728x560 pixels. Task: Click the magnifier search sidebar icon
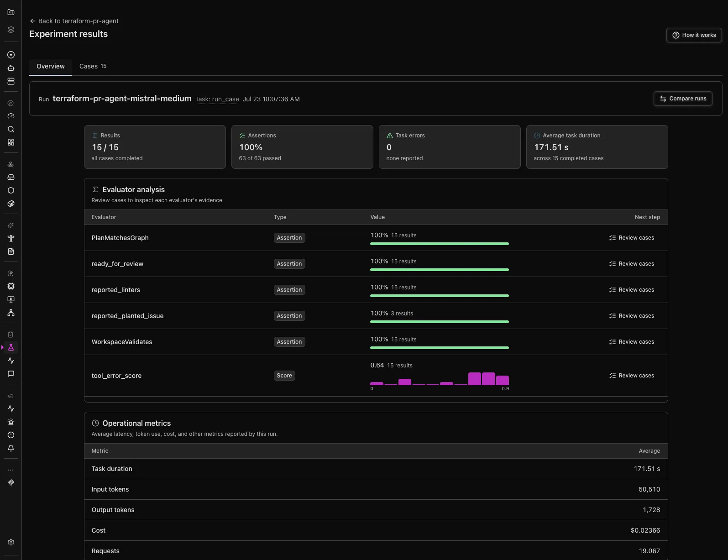click(11, 129)
